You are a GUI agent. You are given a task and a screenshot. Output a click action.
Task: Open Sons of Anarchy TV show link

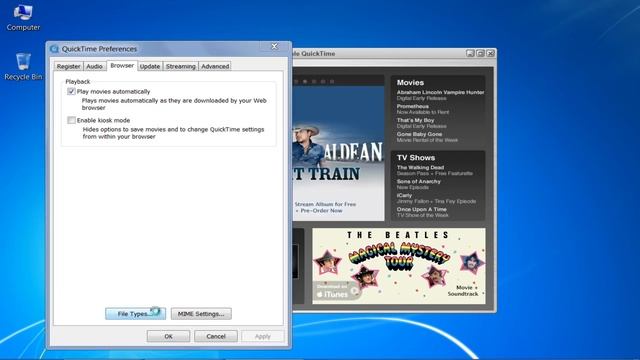pyautogui.click(x=419, y=181)
